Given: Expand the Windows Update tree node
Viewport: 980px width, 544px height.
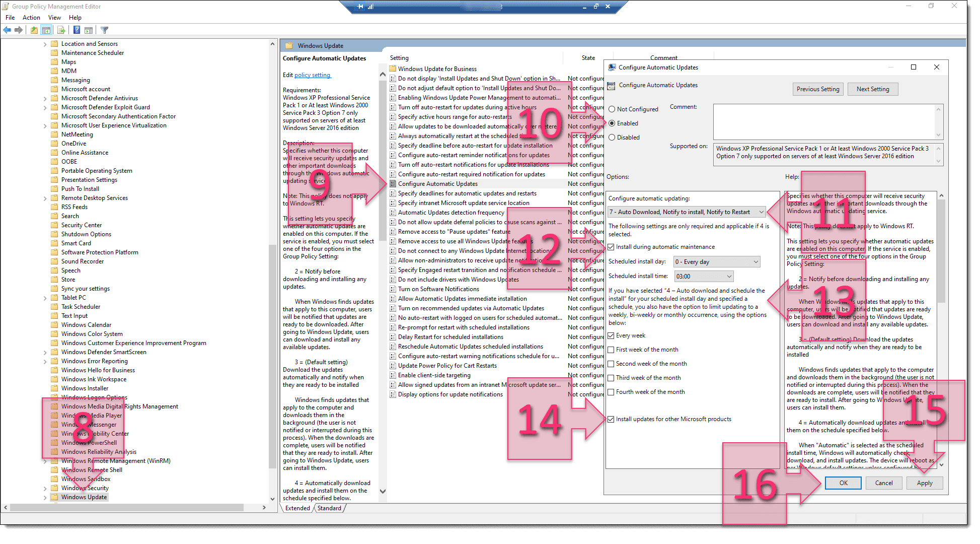Looking at the screenshot, I should [43, 497].
